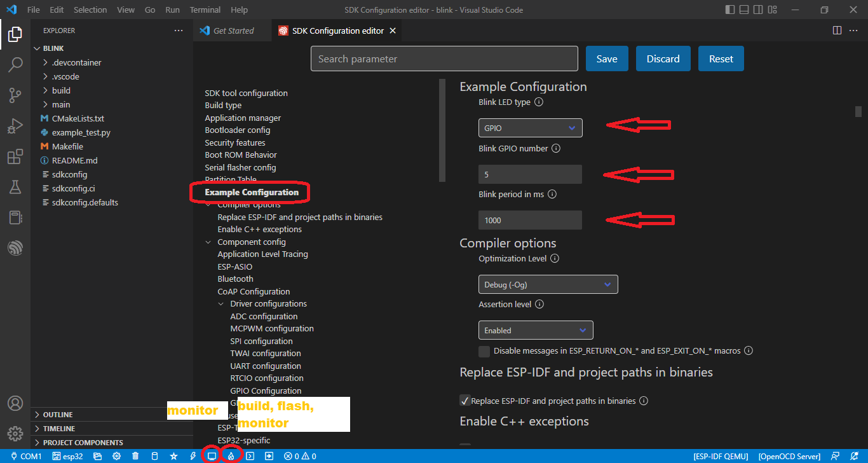Show info for Blink LED type
The height and width of the screenshot is (463, 868).
click(539, 102)
